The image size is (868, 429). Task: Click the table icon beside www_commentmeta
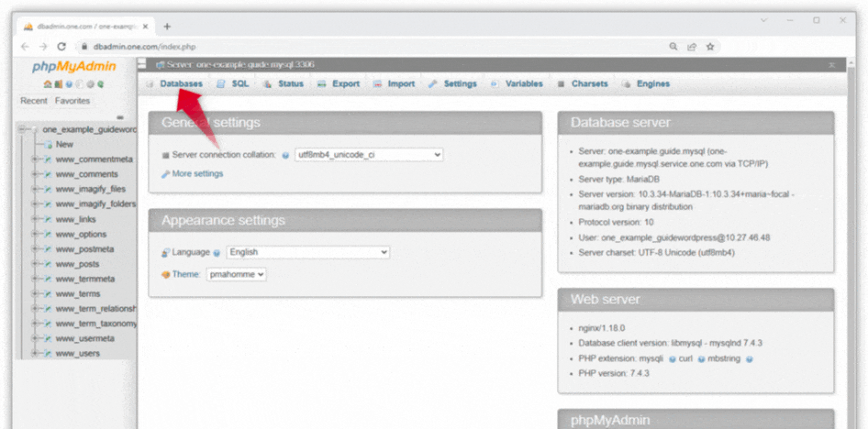click(x=48, y=159)
